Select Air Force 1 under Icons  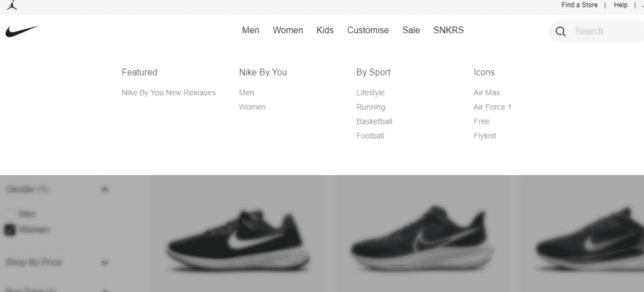click(x=492, y=107)
